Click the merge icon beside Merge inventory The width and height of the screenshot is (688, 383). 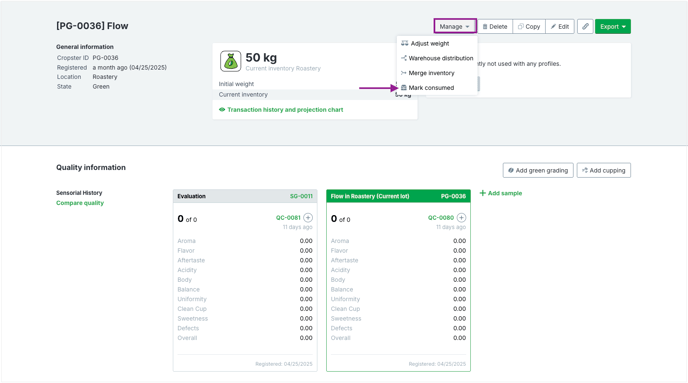(x=404, y=73)
